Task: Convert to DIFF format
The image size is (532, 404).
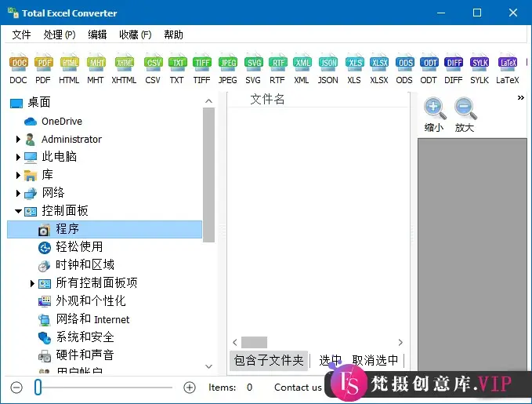Action: [454, 68]
